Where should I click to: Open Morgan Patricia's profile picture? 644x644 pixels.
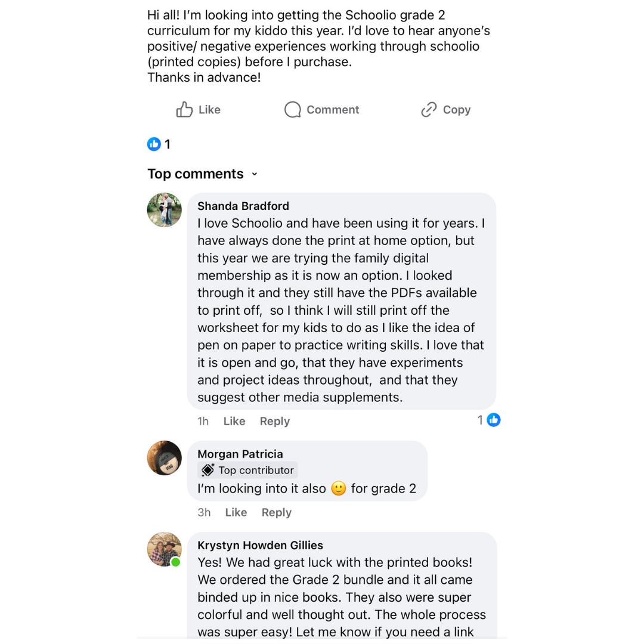click(x=165, y=458)
